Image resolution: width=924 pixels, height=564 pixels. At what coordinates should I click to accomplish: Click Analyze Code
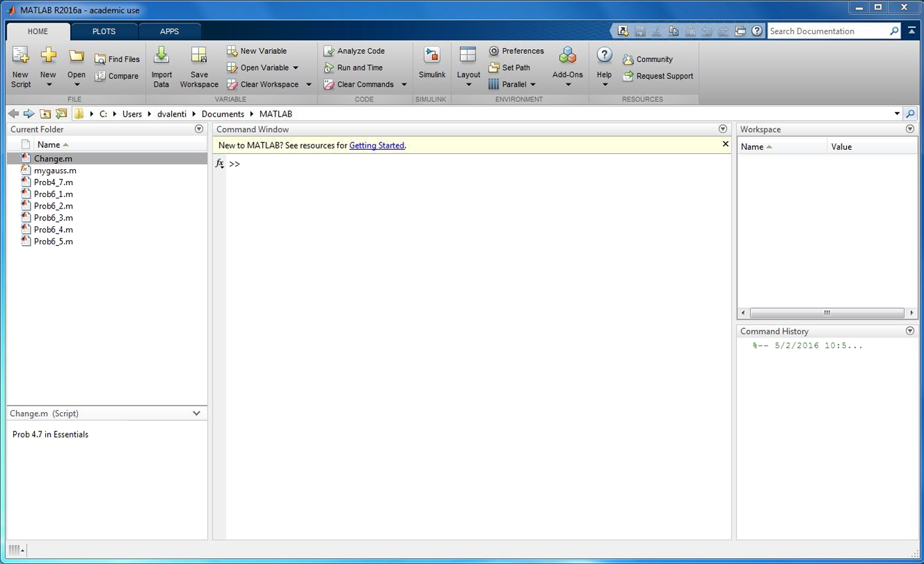pos(354,51)
